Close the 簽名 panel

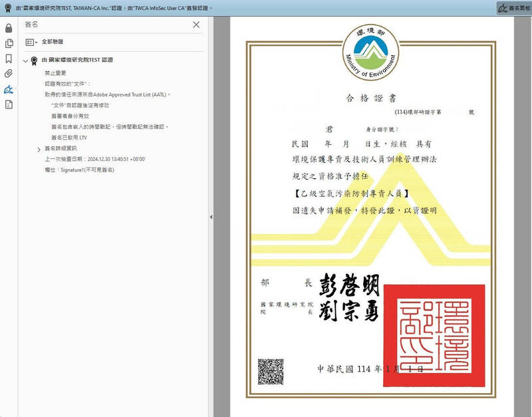(196, 25)
